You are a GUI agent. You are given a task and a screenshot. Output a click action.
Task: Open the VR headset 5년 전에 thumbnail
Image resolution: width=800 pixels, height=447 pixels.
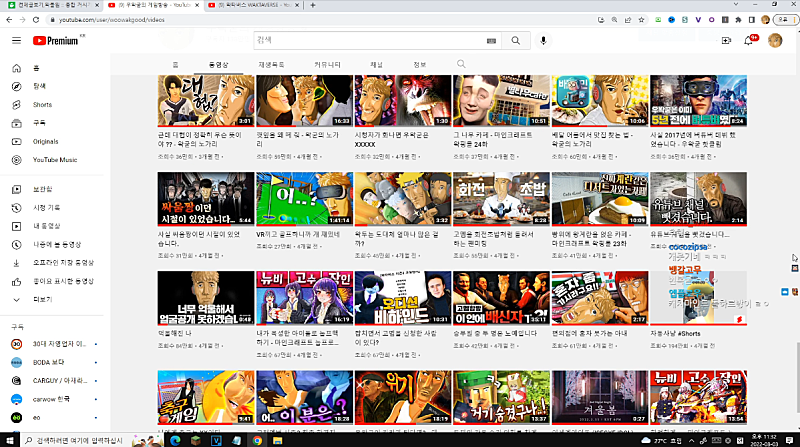tap(698, 101)
